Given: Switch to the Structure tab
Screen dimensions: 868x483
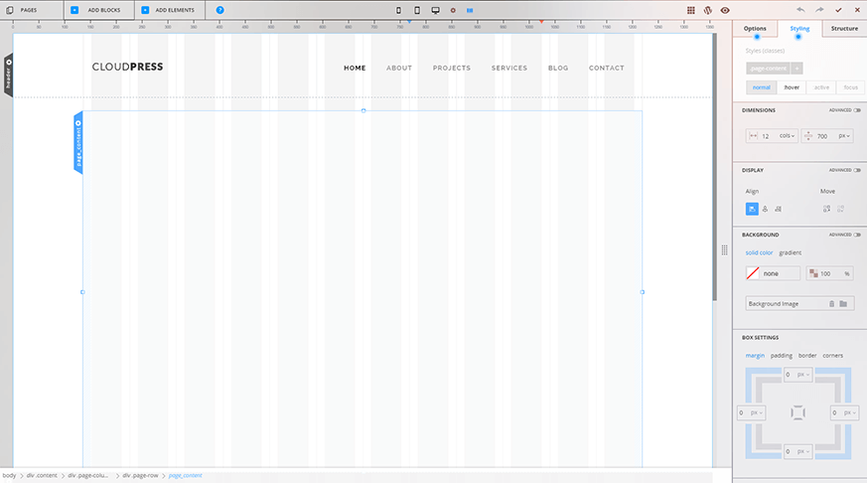Looking at the screenshot, I should click(844, 29).
